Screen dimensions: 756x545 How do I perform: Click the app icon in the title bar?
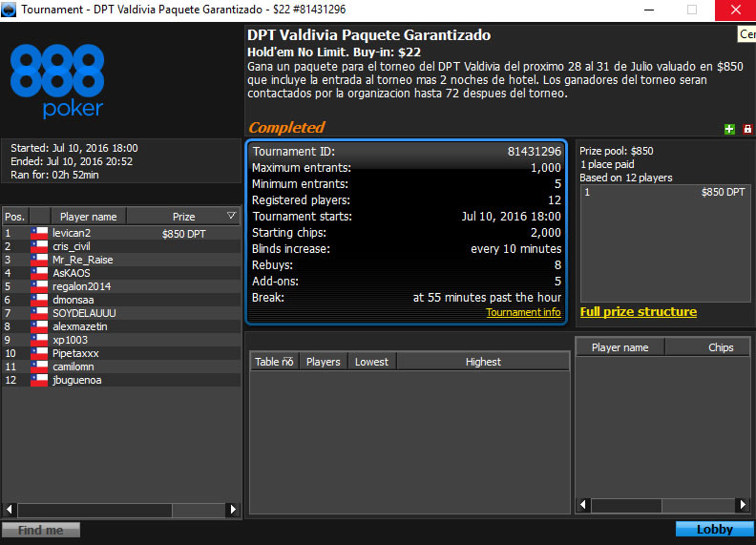(10, 9)
